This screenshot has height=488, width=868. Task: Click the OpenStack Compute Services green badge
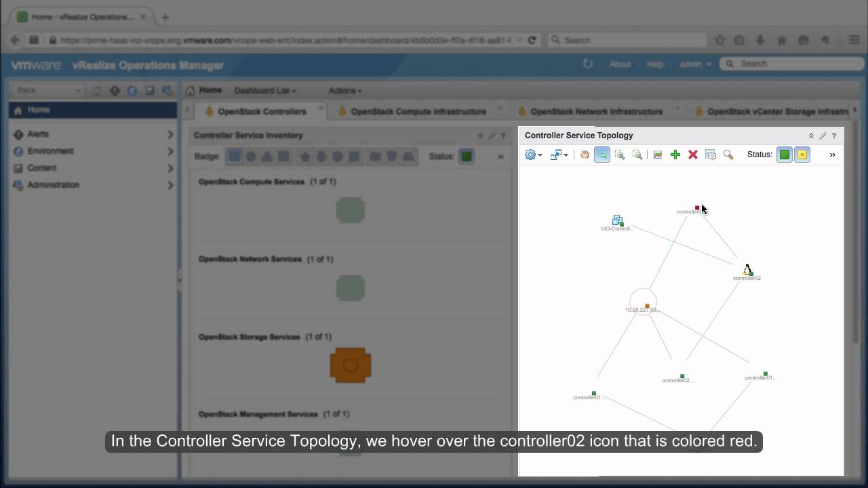point(351,210)
